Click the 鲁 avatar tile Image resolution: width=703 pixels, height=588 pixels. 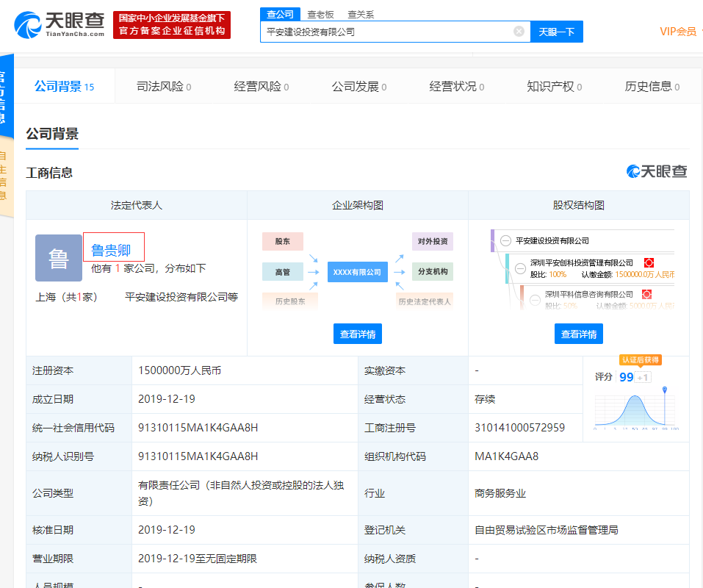[x=59, y=258]
